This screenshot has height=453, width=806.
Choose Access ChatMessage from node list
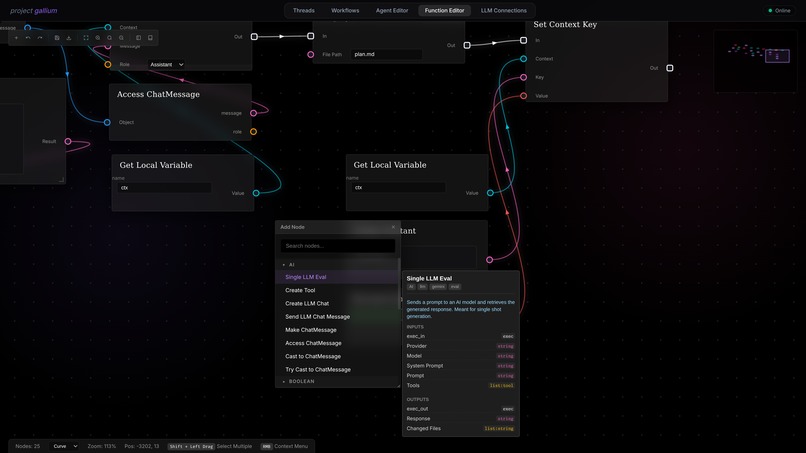(x=337, y=343)
